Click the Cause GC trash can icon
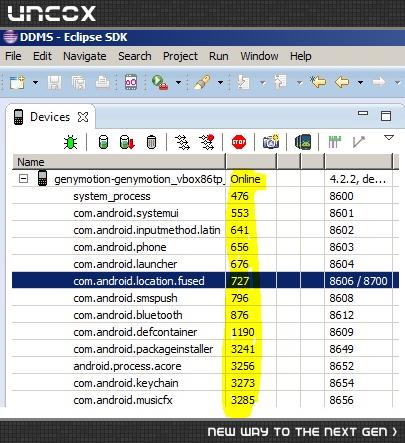 [x=151, y=142]
